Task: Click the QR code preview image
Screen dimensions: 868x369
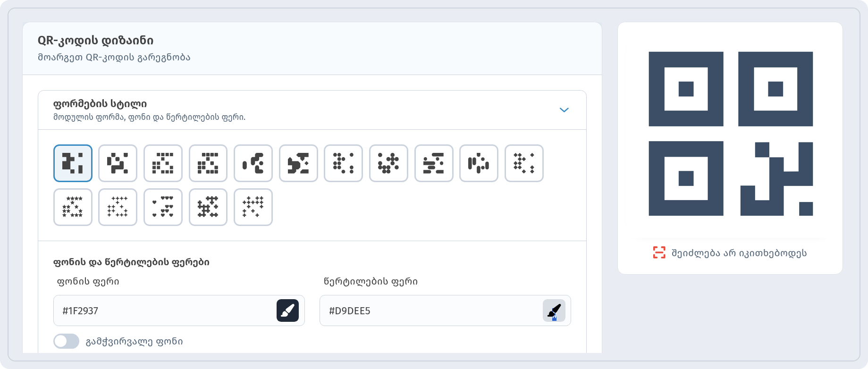Action: (730, 134)
